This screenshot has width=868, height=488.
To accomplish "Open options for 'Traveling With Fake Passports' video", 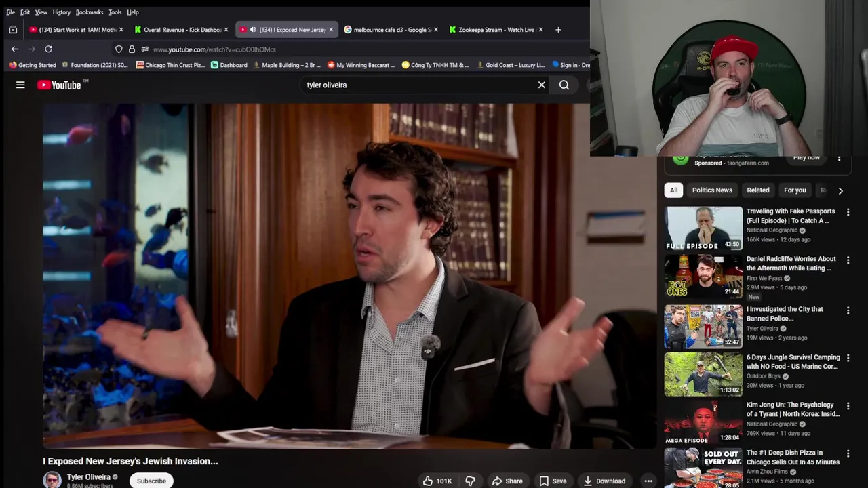I will (848, 212).
